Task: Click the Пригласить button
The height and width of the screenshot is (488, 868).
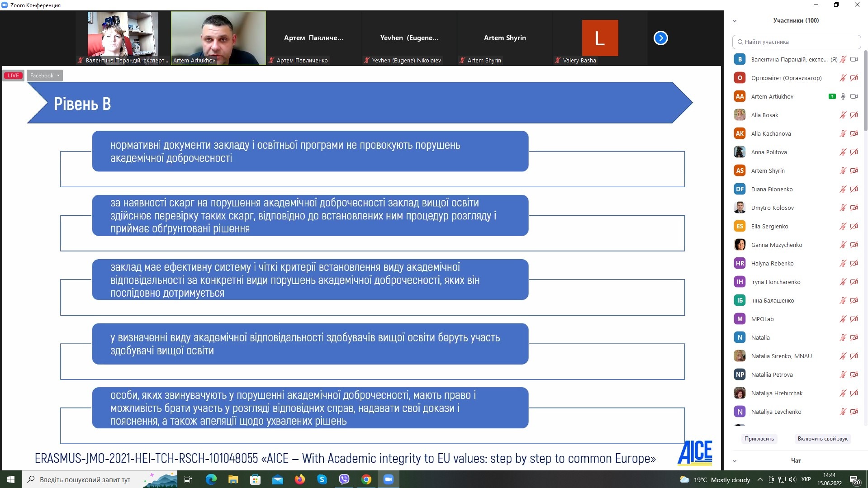Action: [x=759, y=439]
